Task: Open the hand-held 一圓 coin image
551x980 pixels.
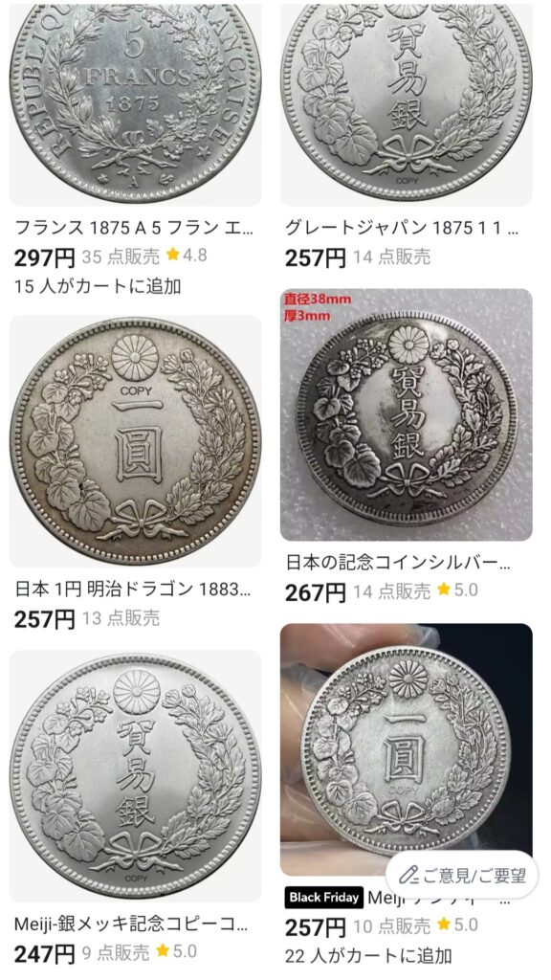Action: (x=406, y=749)
